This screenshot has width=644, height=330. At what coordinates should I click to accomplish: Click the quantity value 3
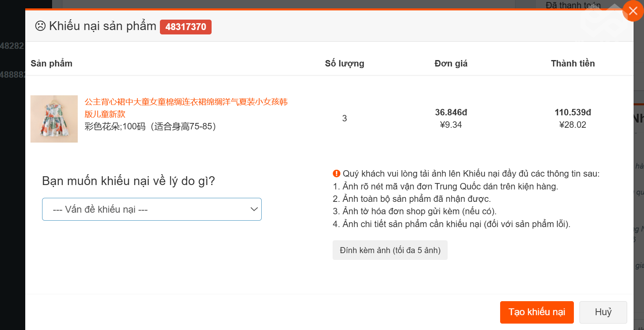click(x=344, y=118)
